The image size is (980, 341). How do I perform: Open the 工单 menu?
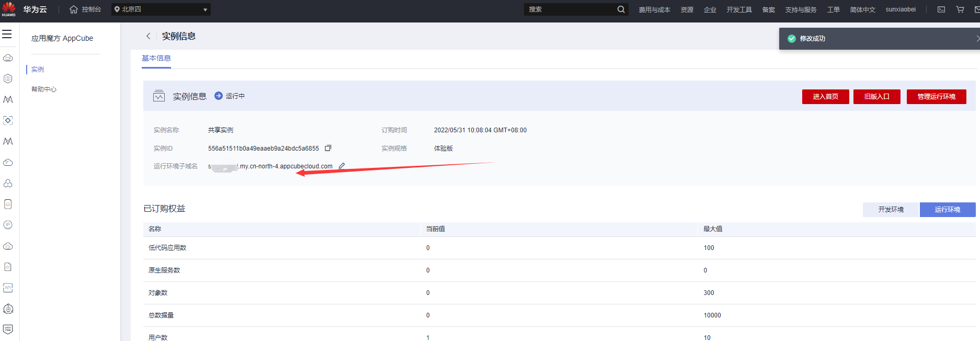pos(834,9)
